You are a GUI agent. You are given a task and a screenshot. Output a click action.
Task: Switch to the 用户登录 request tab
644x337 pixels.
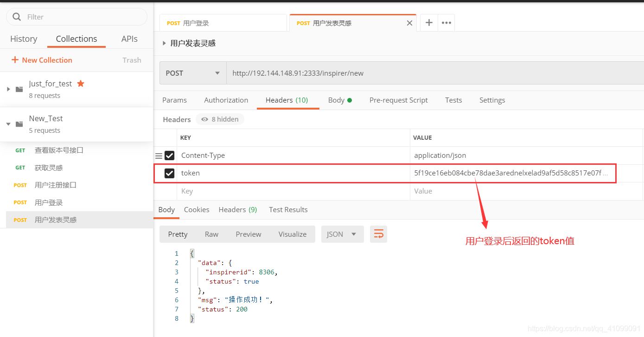[223, 23]
